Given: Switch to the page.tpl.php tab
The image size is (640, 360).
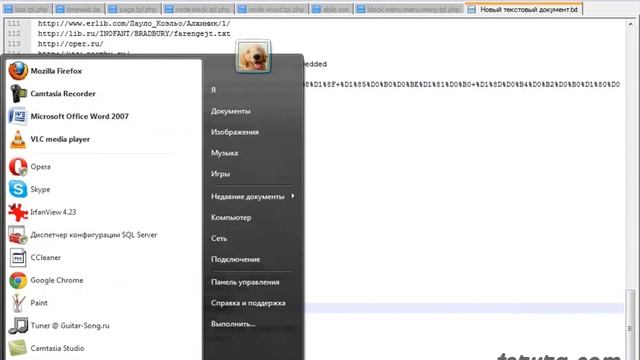Looking at the screenshot, I should point(133,9).
